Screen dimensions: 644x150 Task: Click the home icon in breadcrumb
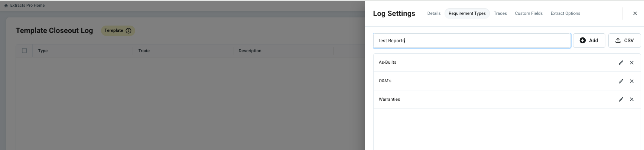[x=6, y=6]
